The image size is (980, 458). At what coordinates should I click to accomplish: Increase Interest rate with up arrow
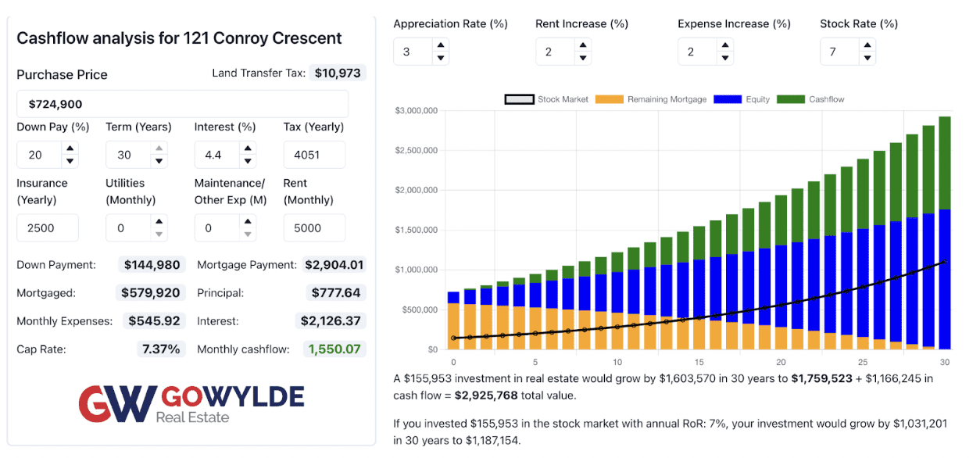[249, 148]
